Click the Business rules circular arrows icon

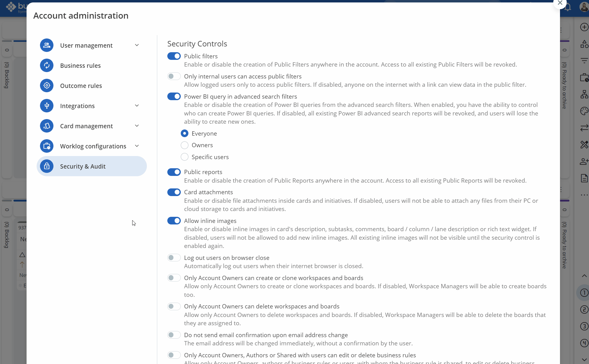tap(47, 65)
